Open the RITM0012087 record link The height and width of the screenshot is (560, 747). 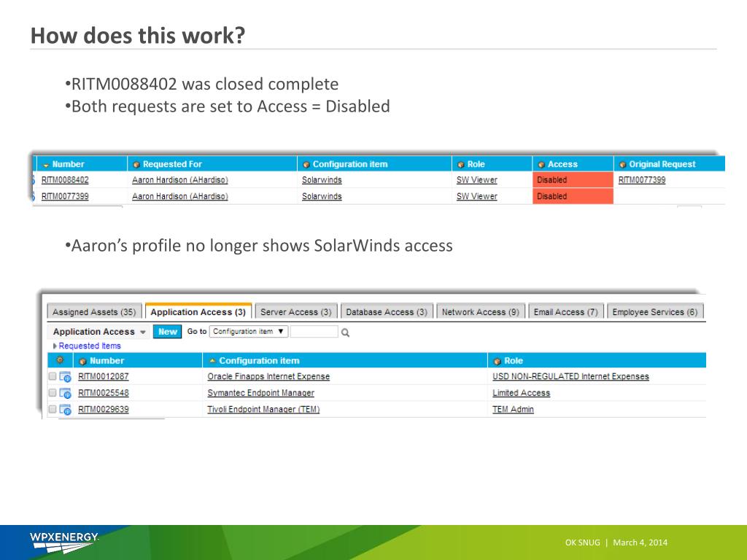[104, 376]
